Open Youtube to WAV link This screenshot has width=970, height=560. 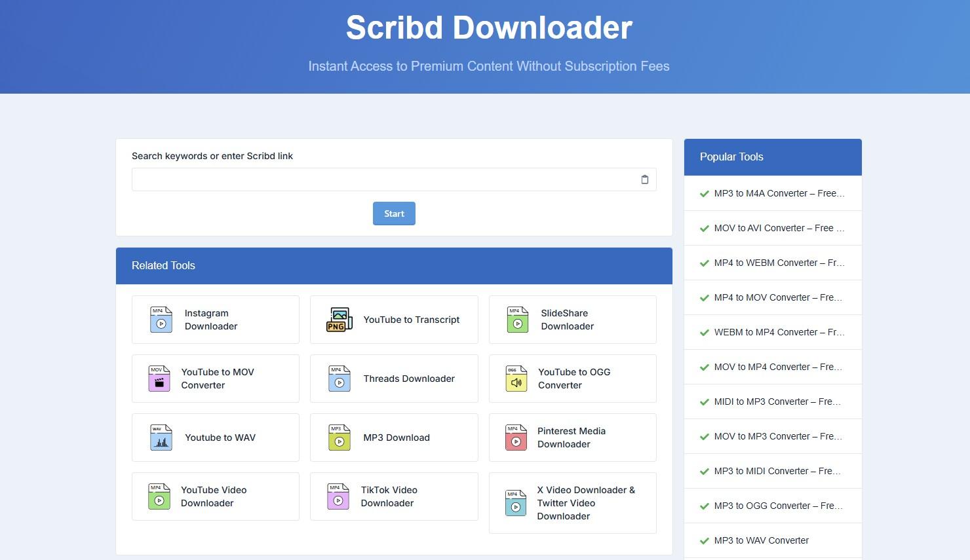[x=216, y=438]
